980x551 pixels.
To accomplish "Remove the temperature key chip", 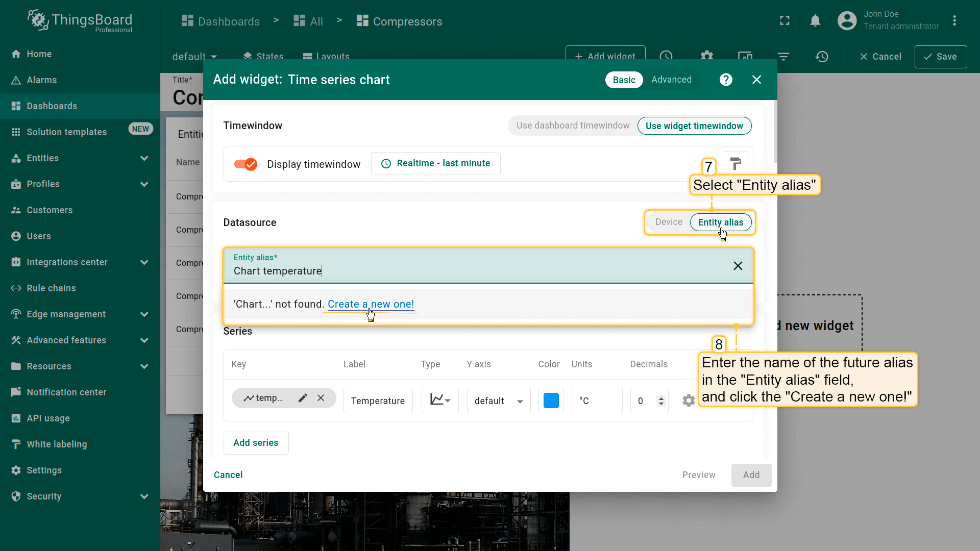I will [x=321, y=398].
